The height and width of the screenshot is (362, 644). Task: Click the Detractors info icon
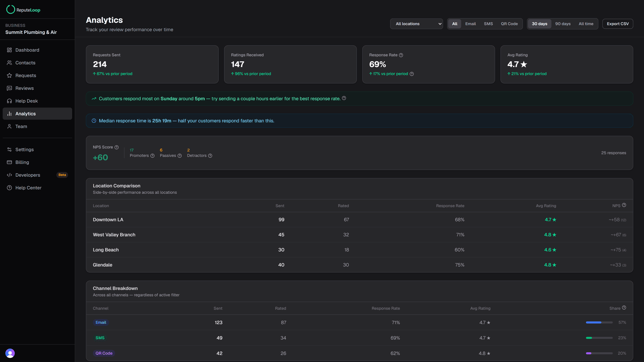(x=210, y=156)
